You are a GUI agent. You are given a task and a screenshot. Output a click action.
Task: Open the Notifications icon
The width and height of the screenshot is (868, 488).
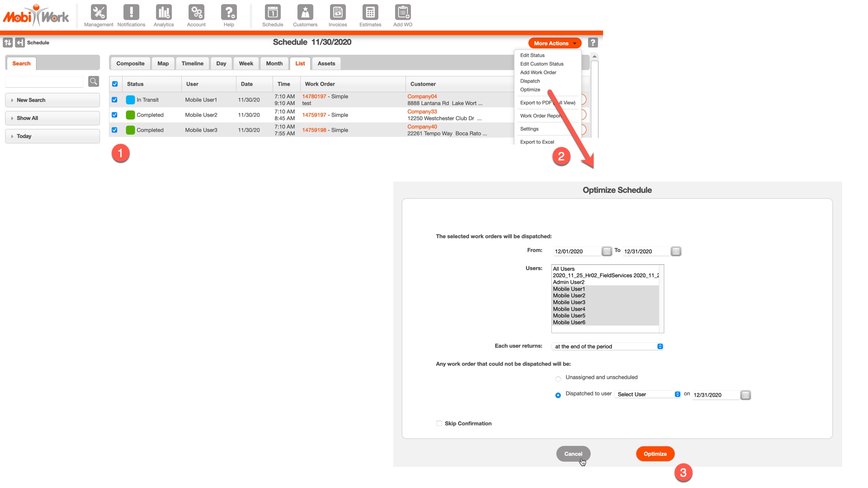click(x=131, y=13)
